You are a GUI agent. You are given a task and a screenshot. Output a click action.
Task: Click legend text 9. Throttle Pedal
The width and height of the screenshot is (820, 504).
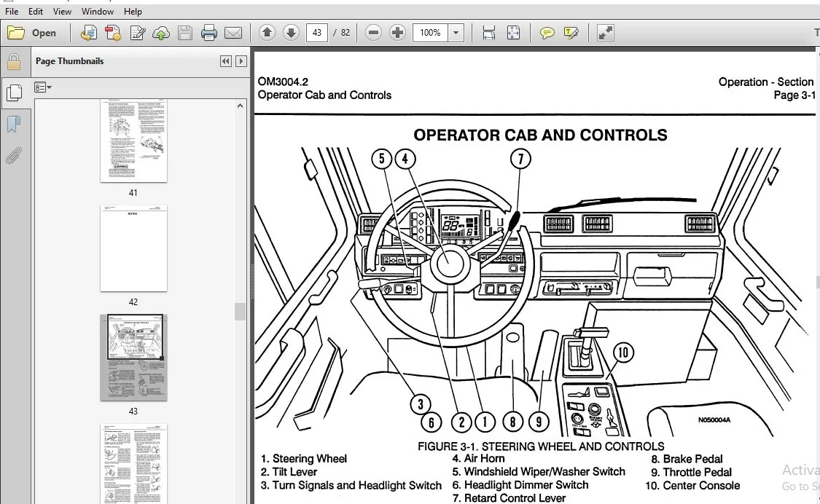(691, 472)
